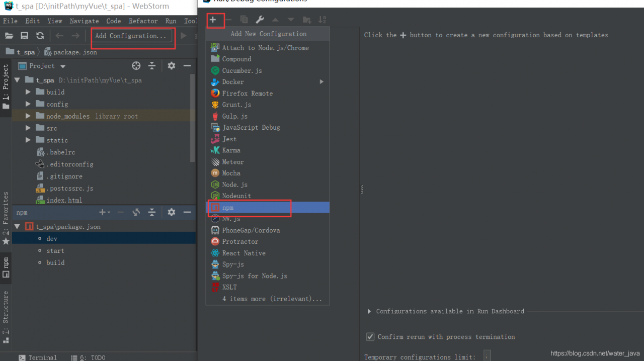Click the Remove Configuration minus icon in dialog
The image size is (644, 361).
click(x=228, y=20)
